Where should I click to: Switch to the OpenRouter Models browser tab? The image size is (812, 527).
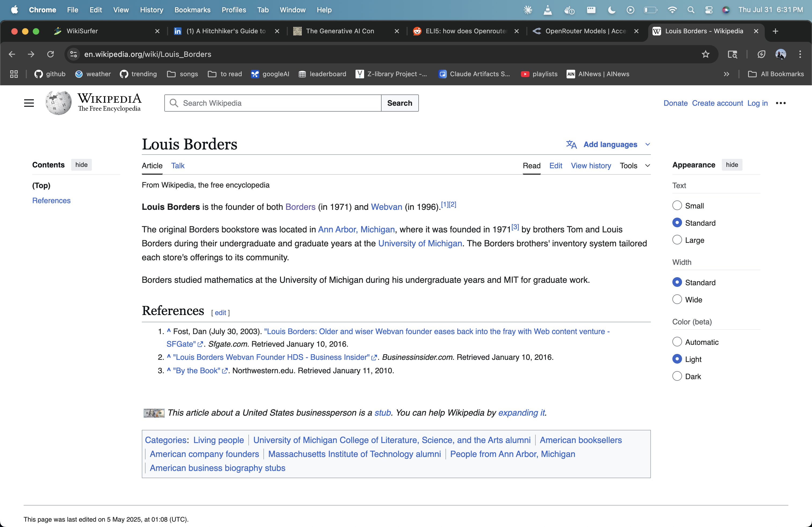pos(585,31)
